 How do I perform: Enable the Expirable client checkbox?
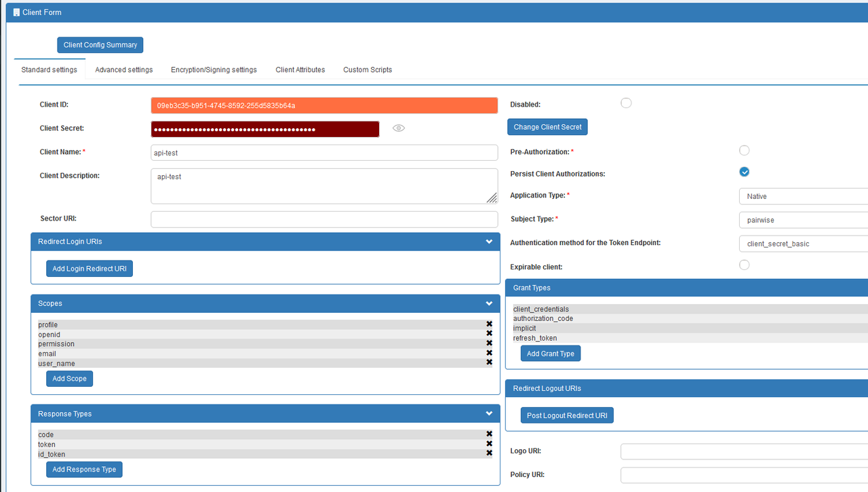(744, 265)
